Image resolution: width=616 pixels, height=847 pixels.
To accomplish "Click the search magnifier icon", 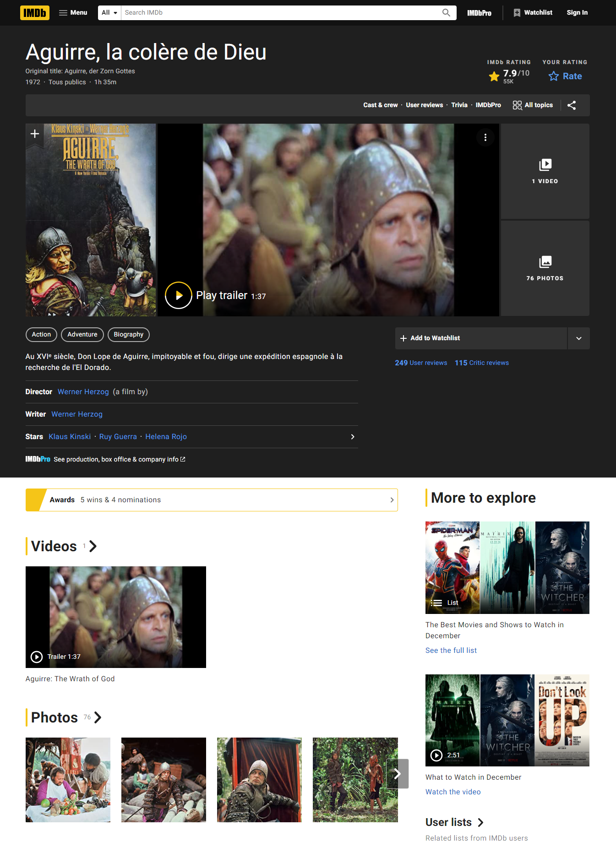I will point(446,13).
